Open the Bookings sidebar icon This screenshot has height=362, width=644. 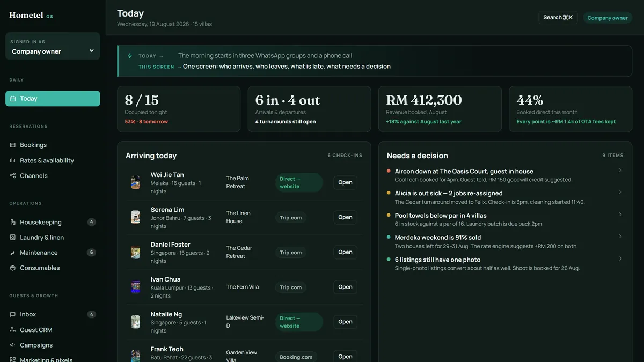[x=13, y=145]
